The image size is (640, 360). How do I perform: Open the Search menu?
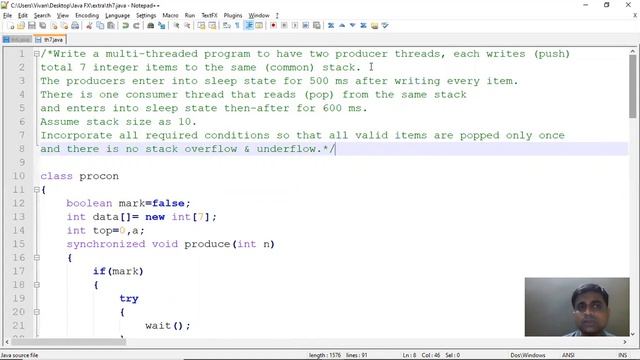click(x=42, y=16)
